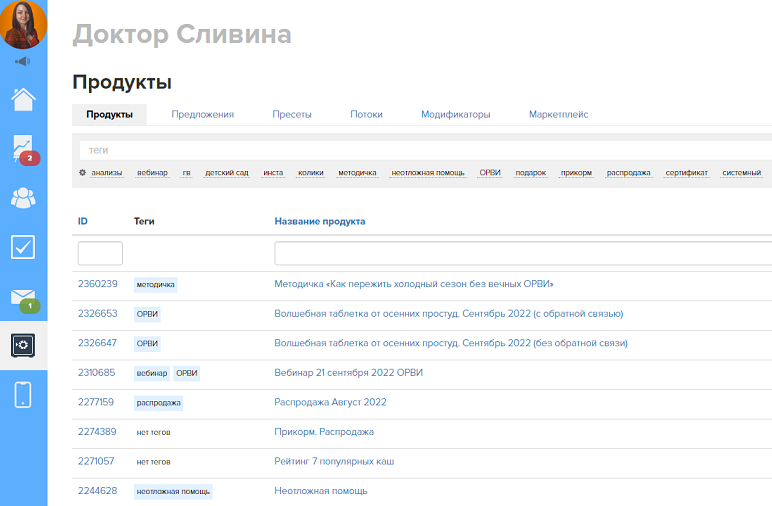Open the messages envelope icon
Viewport: 772px width, 506px height.
pos(23,297)
